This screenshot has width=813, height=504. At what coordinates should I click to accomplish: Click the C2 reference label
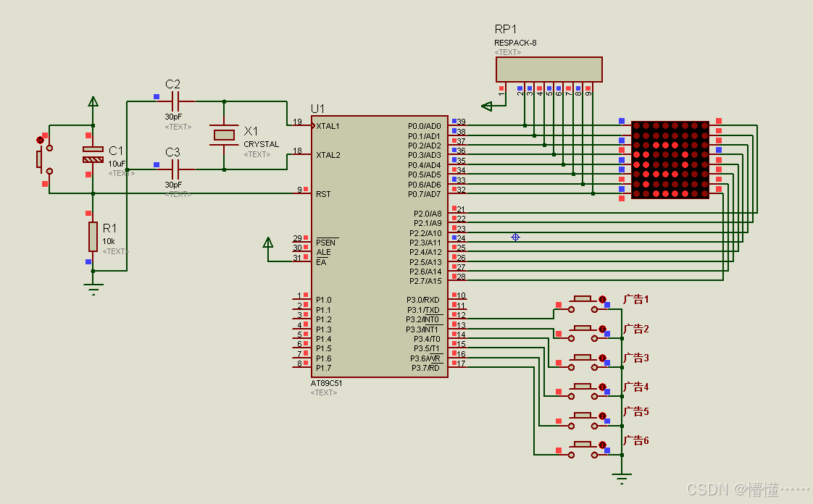coord(172,84)
